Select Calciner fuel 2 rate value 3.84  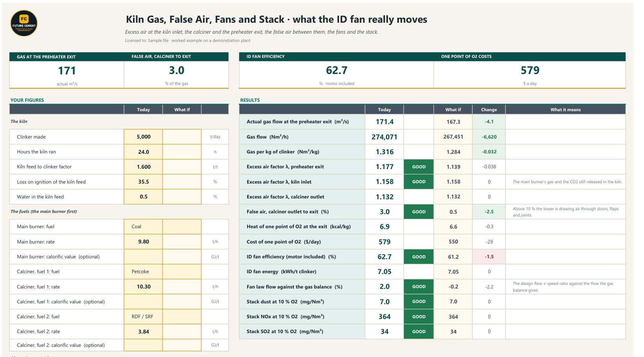pos(144,332)
